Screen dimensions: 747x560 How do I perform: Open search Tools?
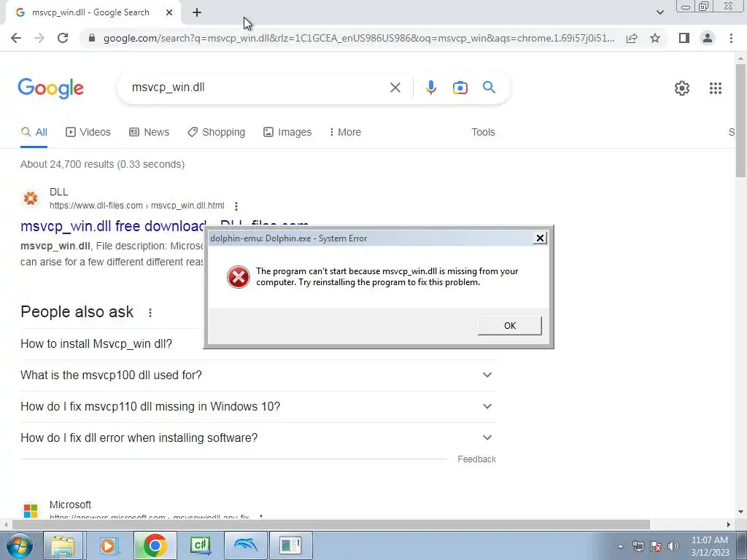coord(483,132)
